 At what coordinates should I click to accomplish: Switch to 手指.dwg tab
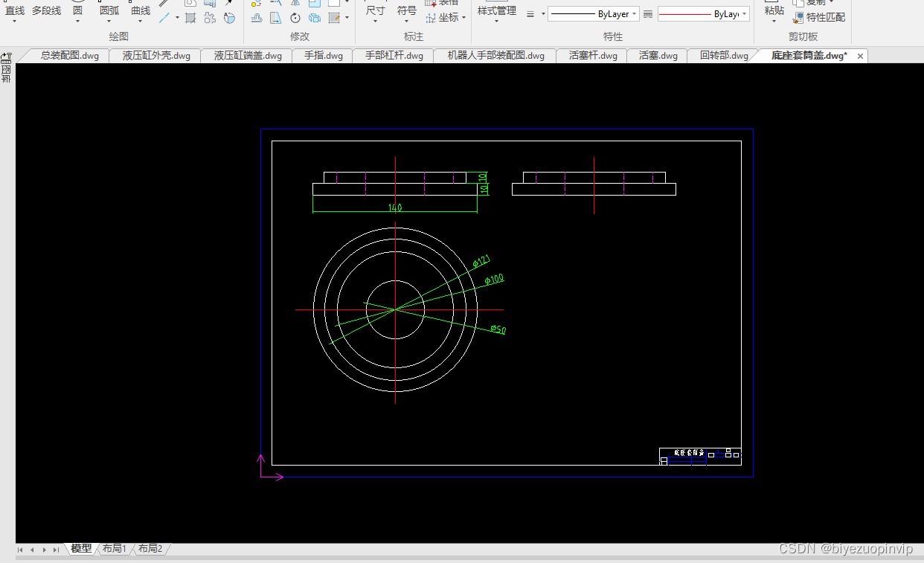point(324,56)
